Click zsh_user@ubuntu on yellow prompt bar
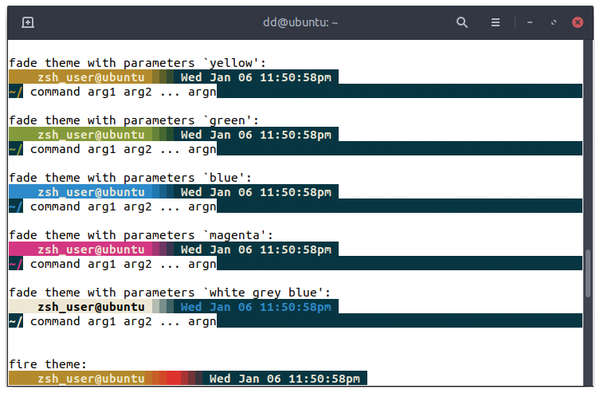 [x=91, y=77]
